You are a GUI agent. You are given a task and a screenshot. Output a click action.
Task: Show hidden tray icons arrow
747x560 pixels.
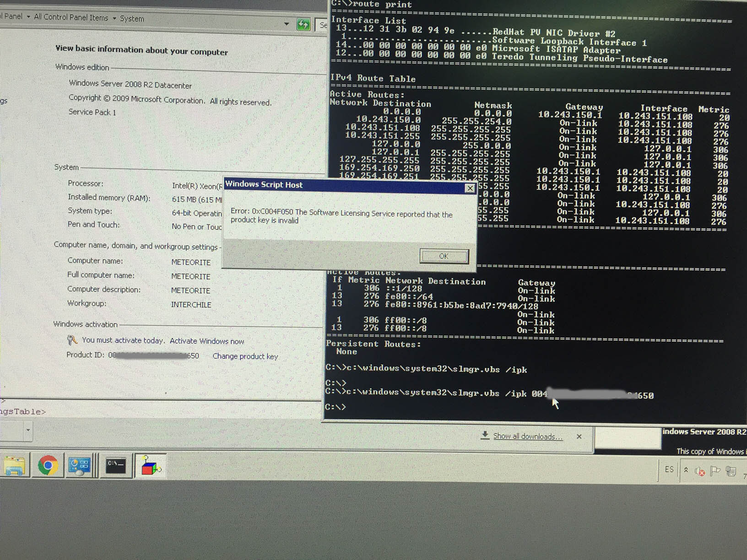point(686,470)
